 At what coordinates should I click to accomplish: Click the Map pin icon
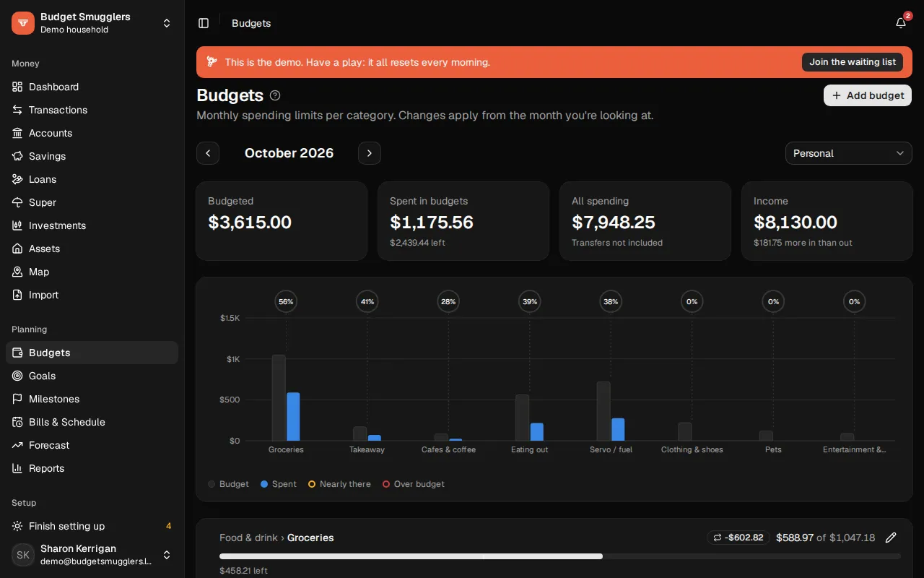(x=17, y=272)
